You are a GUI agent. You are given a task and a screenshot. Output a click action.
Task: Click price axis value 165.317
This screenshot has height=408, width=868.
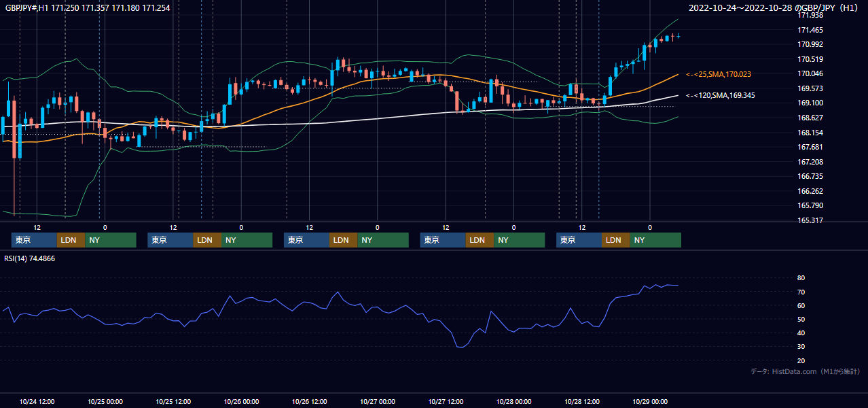(810, 221)
